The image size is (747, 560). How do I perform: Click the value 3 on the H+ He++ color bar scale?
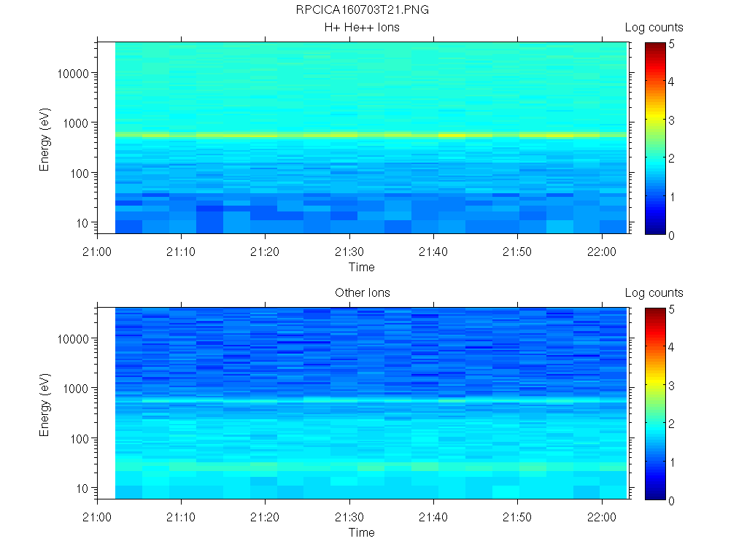tap(671, 120)
